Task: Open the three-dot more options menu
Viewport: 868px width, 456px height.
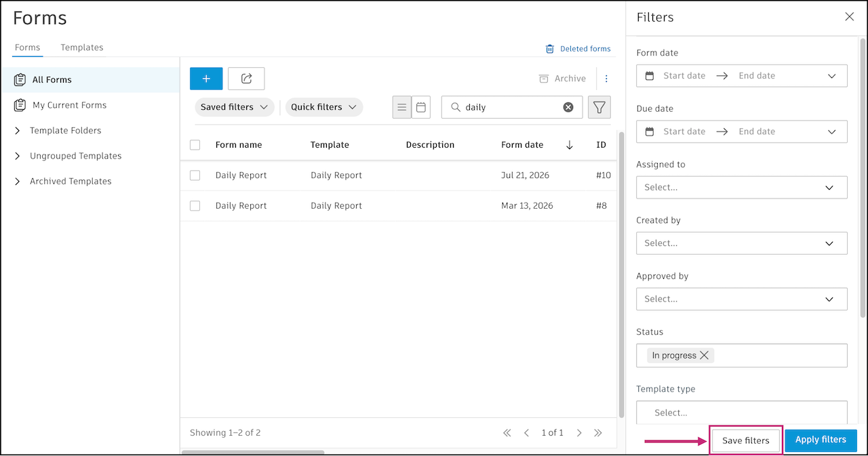Action: [x=606, y=79]
